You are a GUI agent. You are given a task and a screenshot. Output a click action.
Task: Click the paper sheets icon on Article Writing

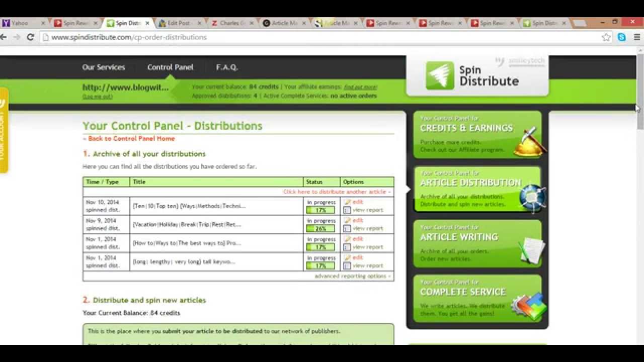531,251
